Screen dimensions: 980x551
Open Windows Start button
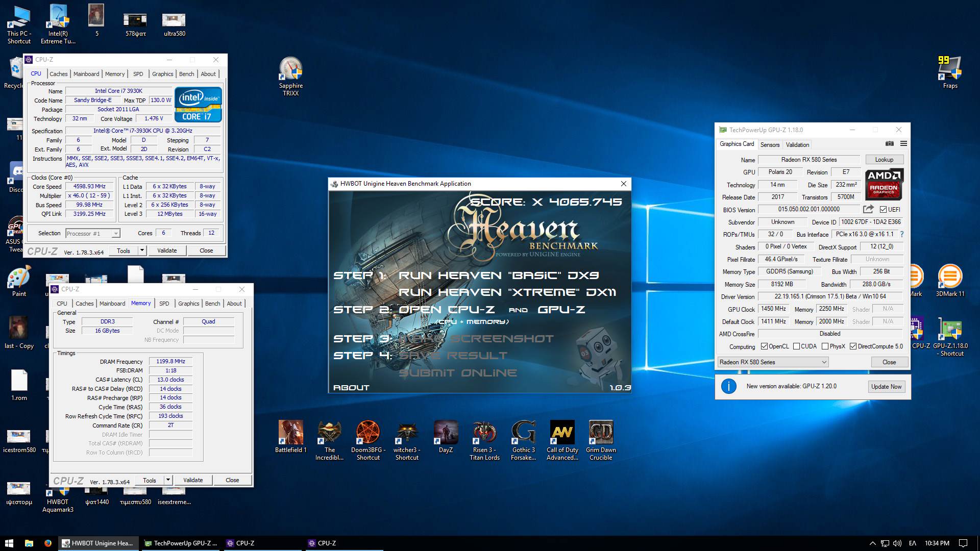[9, 543]
